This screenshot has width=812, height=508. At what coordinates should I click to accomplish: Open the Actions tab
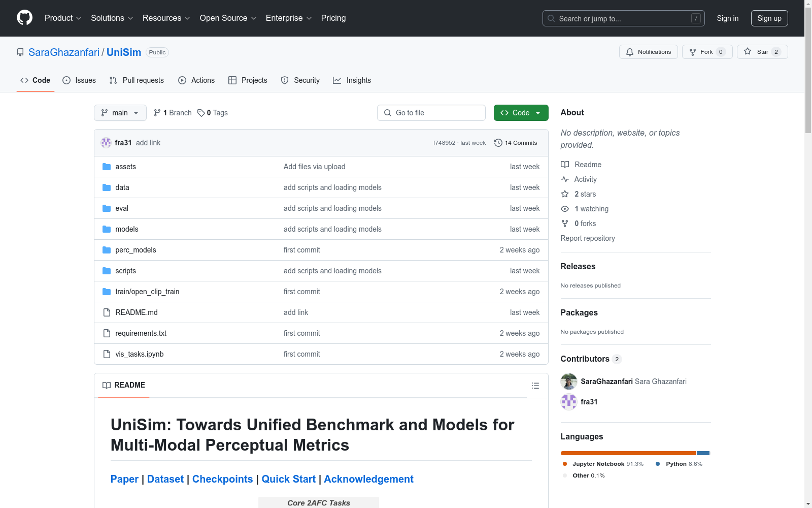pos(196,80)
